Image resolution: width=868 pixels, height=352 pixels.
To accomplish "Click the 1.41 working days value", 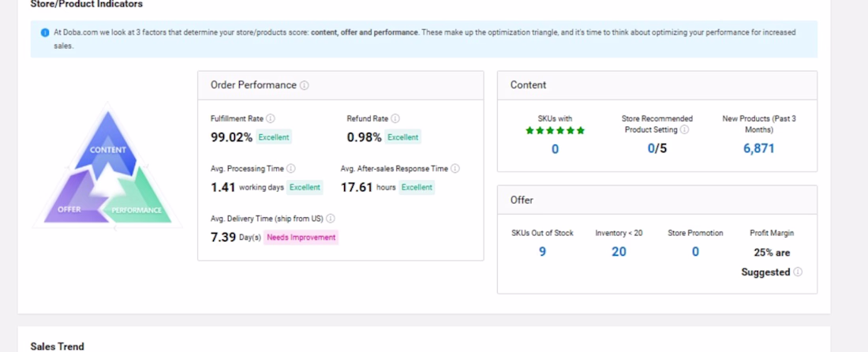I will (x=247, y=188).
